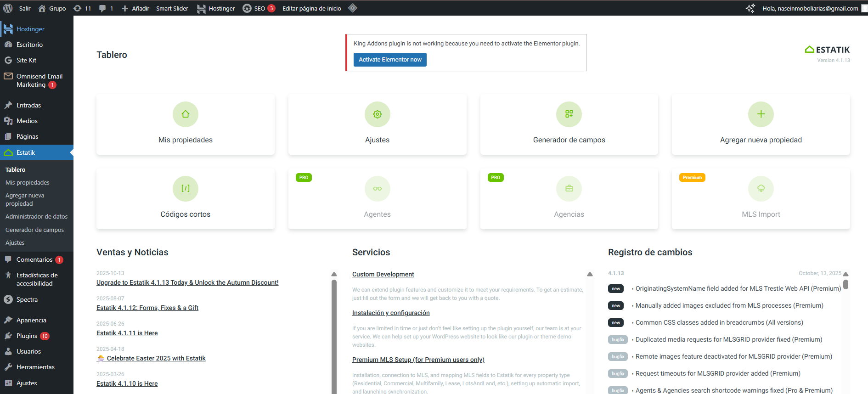The height and width of the screenshot is (394, 868).
Task: Click the diamond icon in the admin bar
Action: pos(353,8)
